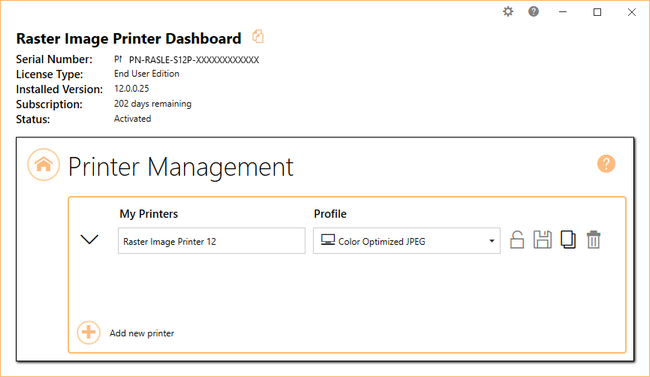
Task: Go to the Home icon in Printer Management
Action: click(44, 165)
